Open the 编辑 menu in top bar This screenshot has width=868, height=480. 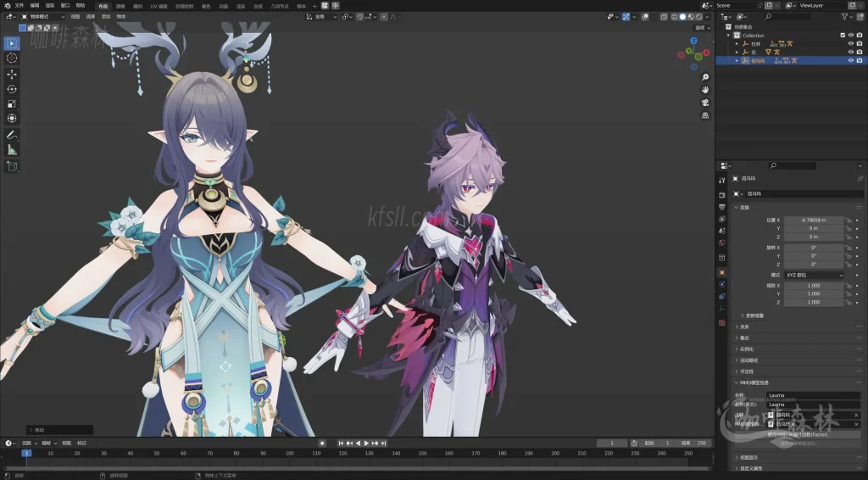[34, 6]
